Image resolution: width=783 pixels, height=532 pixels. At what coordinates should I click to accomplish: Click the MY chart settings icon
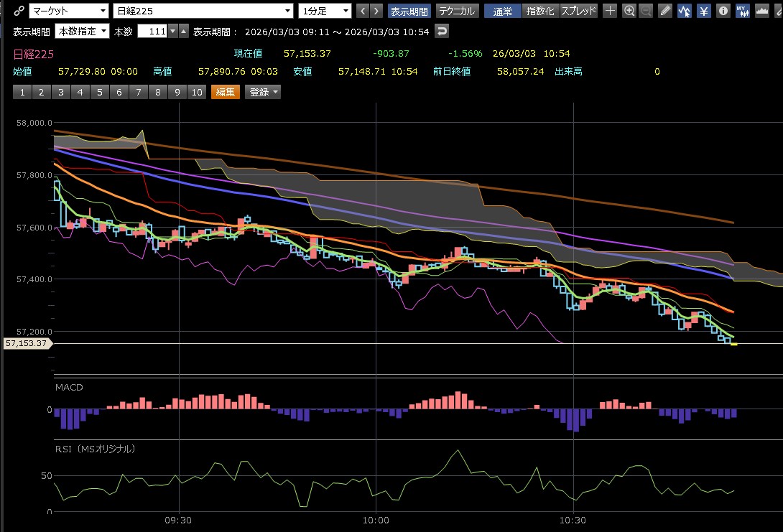pos(742,11)
